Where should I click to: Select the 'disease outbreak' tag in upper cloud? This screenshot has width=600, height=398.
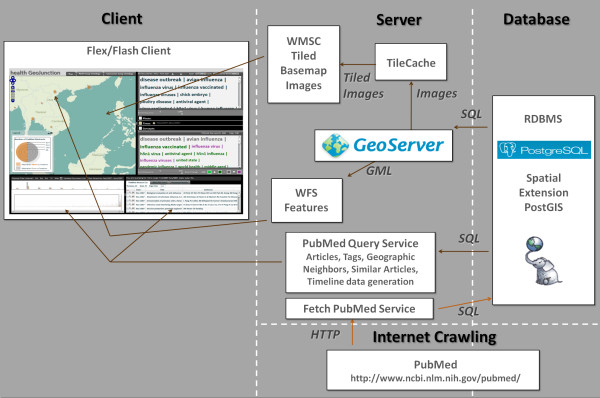click(161, 80)
